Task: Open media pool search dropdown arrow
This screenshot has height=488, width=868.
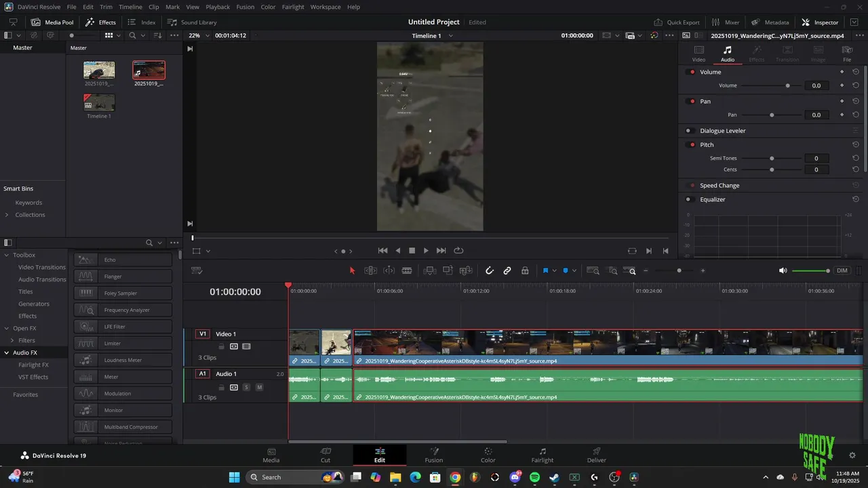Action: point(144,35)
